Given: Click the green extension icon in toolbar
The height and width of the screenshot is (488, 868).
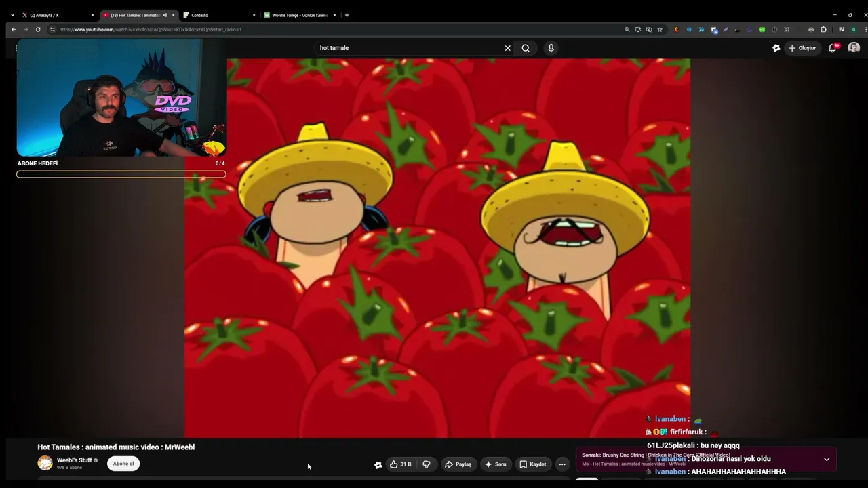Looking at the screenshot, I should (x=762, y=29).
